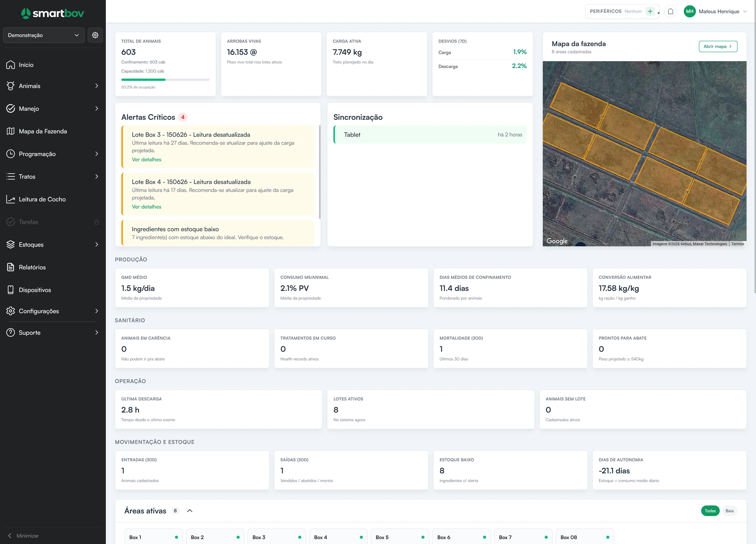This screenshot has height=544, width=756.
Task: Expand the Programação submenu chevron
Action: click(x=97, y=154)
